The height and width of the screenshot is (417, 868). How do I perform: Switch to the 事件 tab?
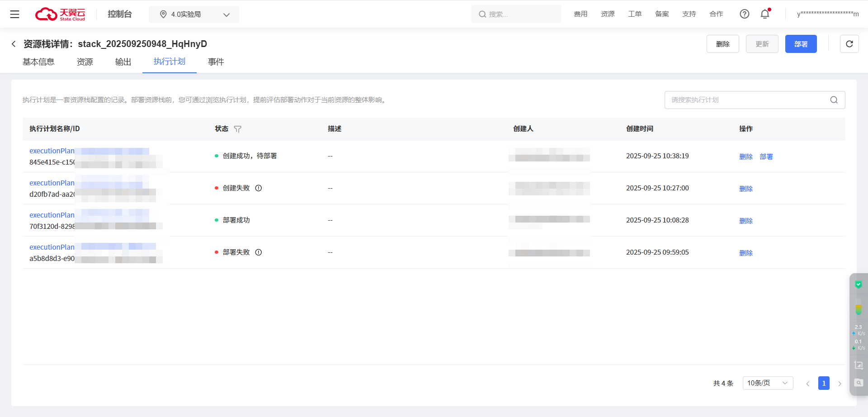click(x=216, y=62)
